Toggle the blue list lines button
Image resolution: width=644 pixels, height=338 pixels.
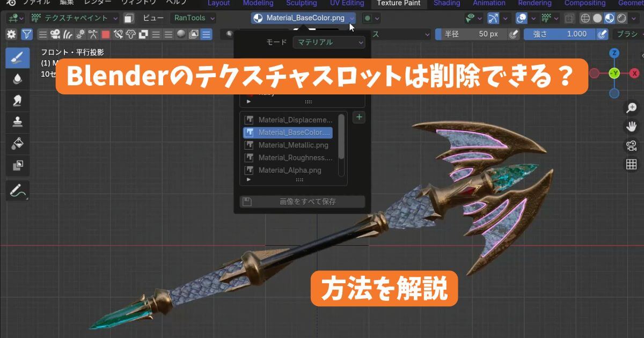(x=206, y=34)
